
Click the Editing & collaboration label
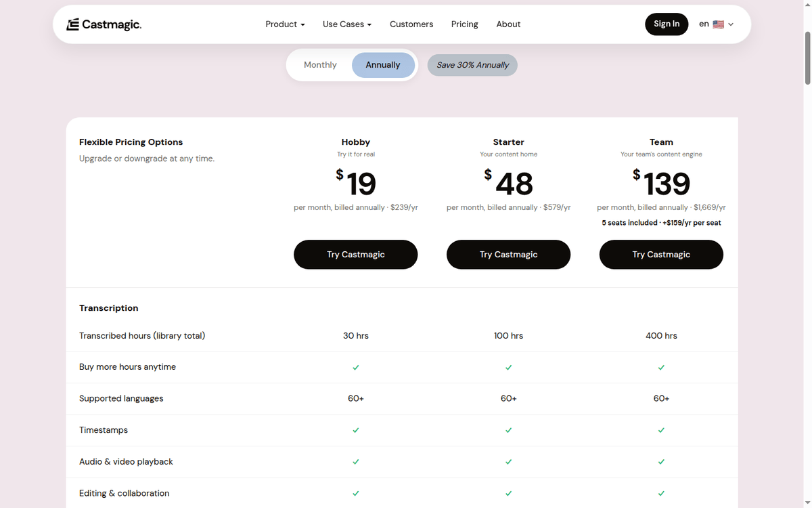125,493
